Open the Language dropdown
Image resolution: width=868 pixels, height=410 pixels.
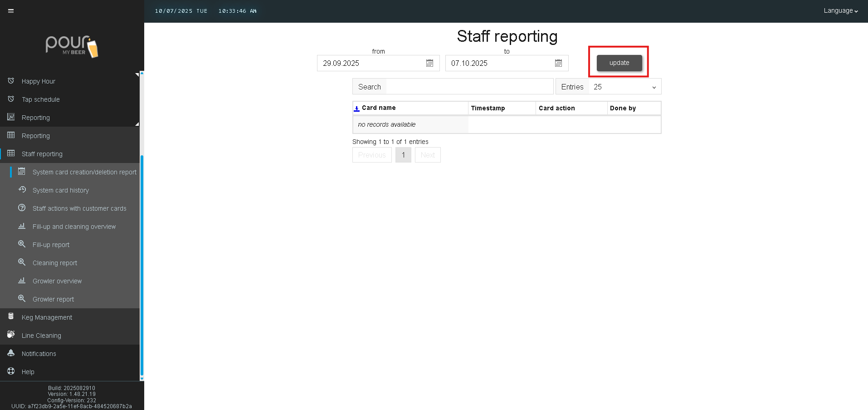click(x=840, y=11)
